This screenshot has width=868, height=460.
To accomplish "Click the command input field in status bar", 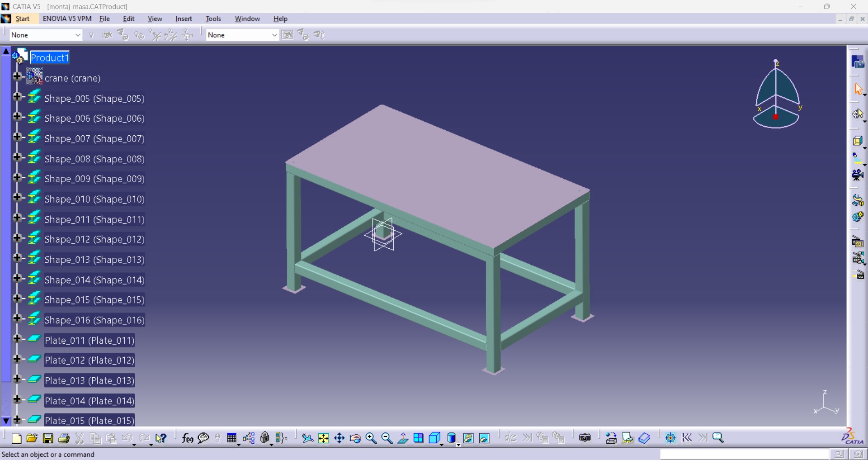I will coord(745,454).
